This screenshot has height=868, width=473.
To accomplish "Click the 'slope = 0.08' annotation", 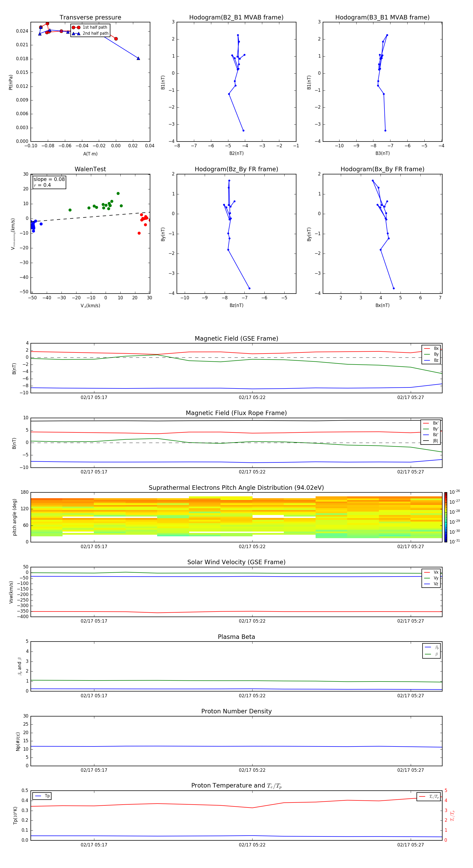I will pos(49,179).
